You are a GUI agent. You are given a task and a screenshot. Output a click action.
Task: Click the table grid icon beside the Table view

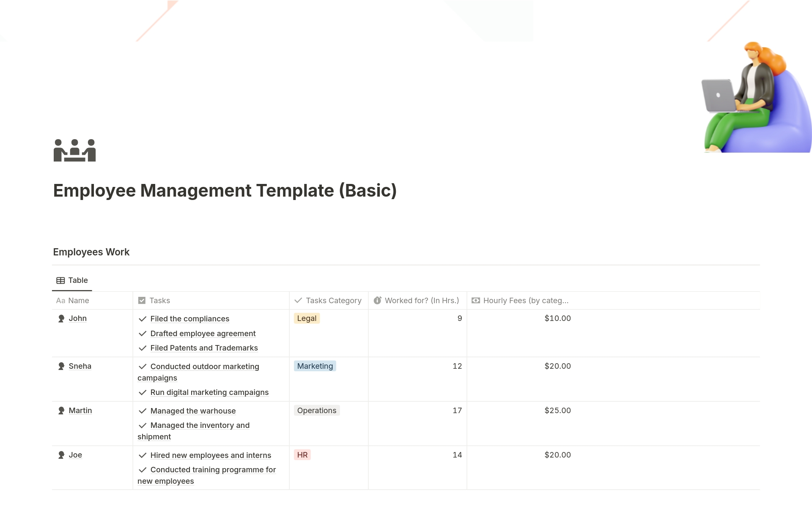[60, 280]
